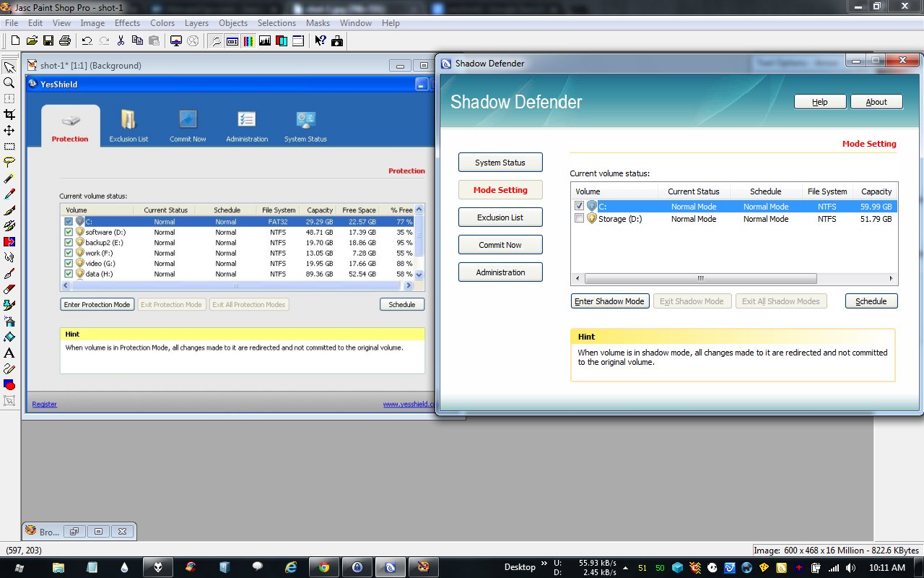Click the Capacity column header

pos(876,191)
